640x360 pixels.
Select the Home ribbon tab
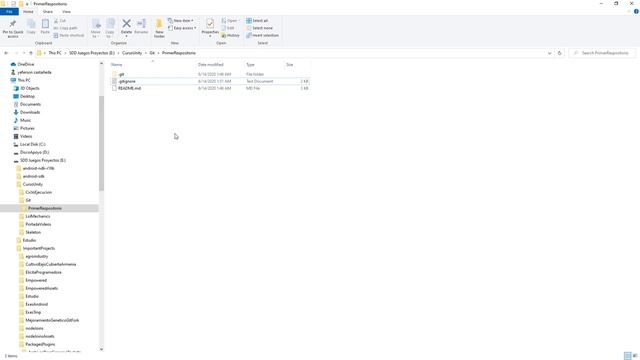pyautogui.click(x=28, y=12)
